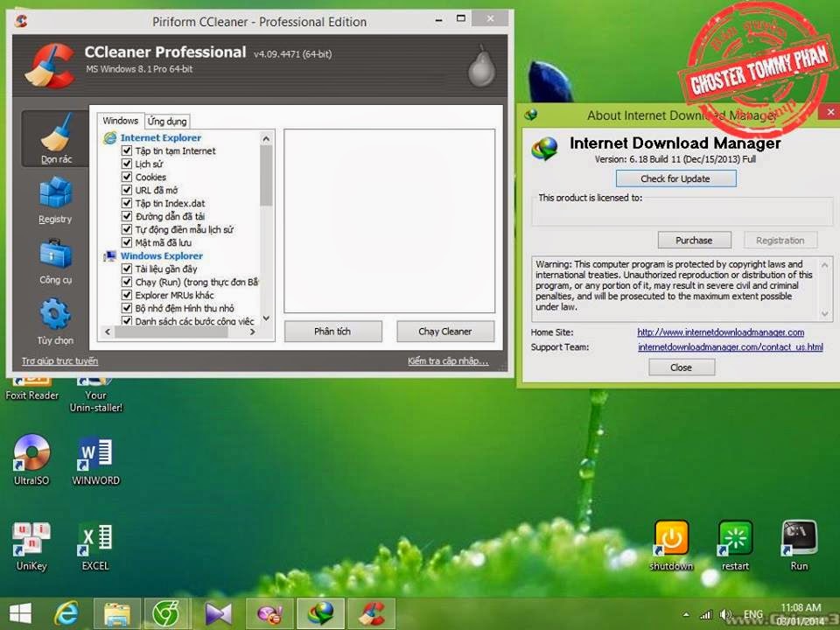Open Internet Explorer from taskbar
The image size is (840, 630).
[x=66, y=613]
